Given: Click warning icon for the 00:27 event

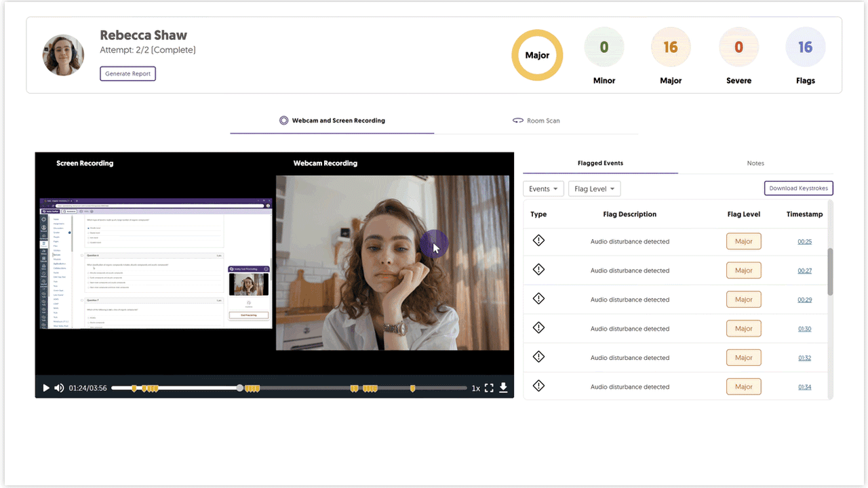Looking at the screenshot, I should [x=538, y=270].
